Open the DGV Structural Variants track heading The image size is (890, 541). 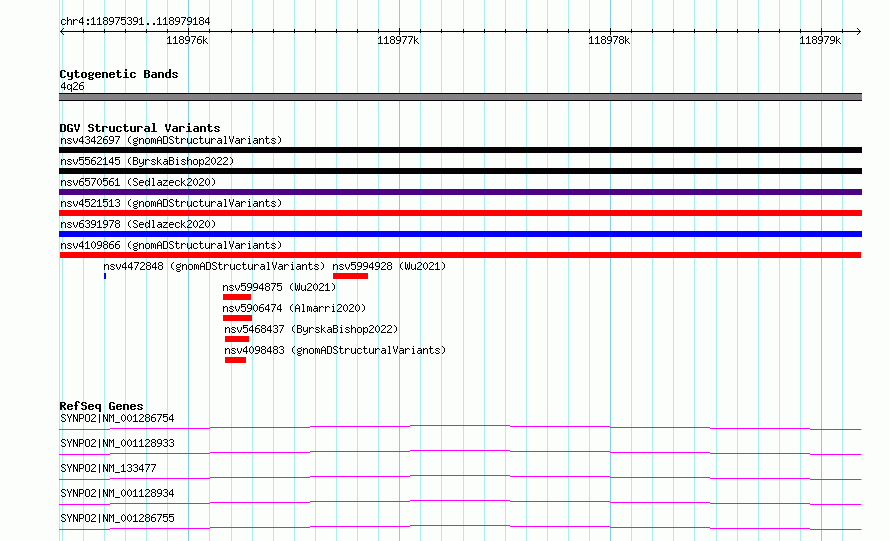(x=140, y=128)
